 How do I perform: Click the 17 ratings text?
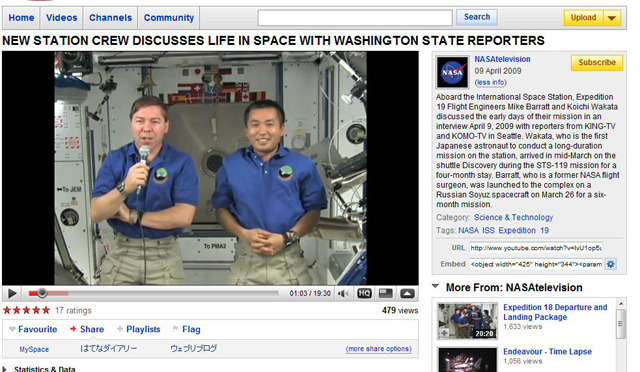(73, 310)
